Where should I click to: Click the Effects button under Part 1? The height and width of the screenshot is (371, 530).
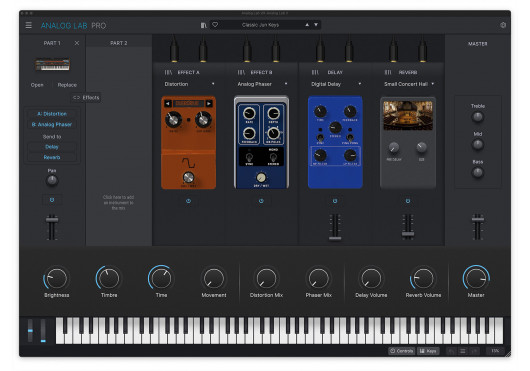[86, 98]
